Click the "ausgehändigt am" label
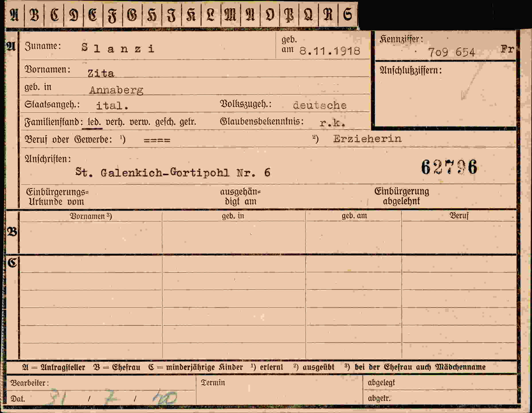This screenshot has height=413, width=532. pyautogui.click(x=240, y=197)
